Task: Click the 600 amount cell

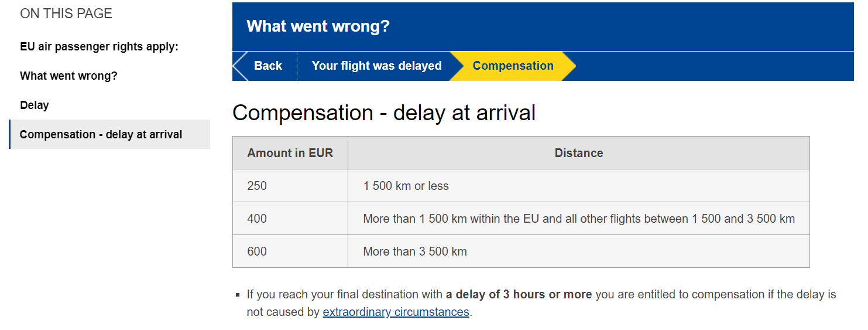Action: [x=257, y=251]
